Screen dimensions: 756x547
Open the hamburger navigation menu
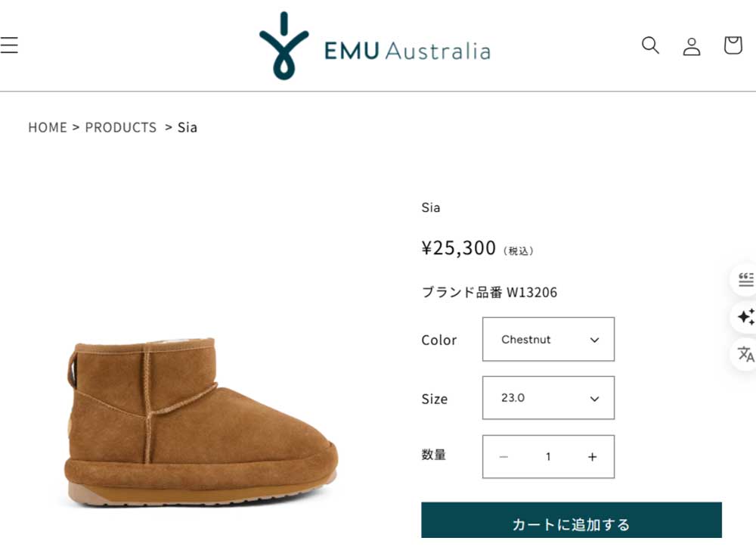point(8,45)
